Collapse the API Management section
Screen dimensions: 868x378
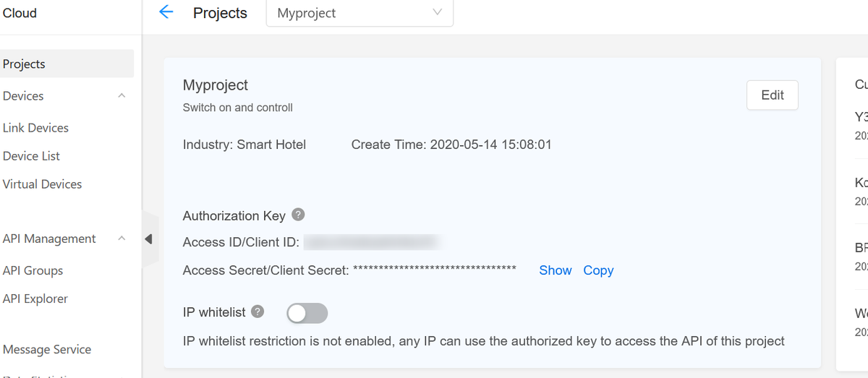122,239
